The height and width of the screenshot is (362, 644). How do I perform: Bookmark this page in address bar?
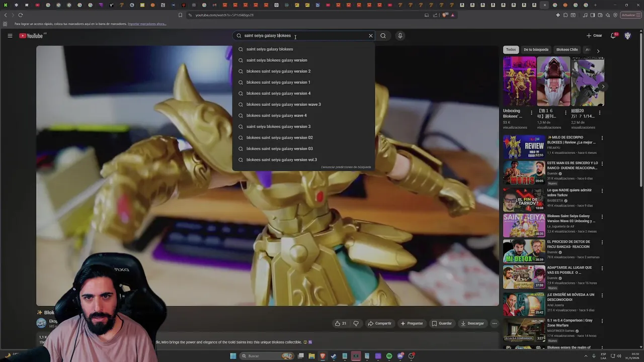pos(180,15)
